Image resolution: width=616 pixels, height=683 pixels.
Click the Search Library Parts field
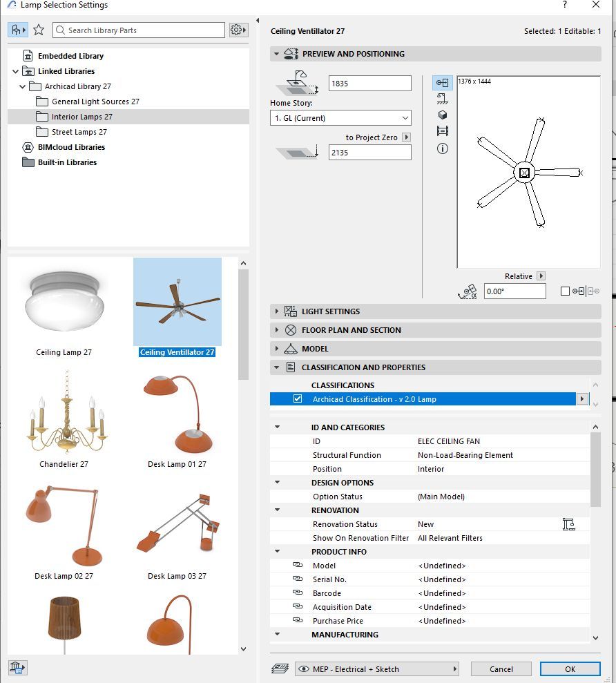[139, 30]
